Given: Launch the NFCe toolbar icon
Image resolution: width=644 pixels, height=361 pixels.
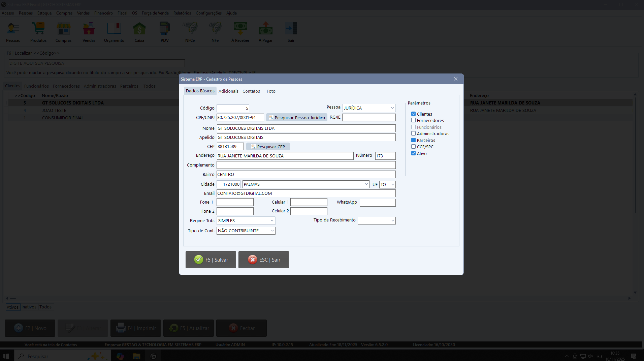Looking at the screenshot, I should [x=190, y=29].
